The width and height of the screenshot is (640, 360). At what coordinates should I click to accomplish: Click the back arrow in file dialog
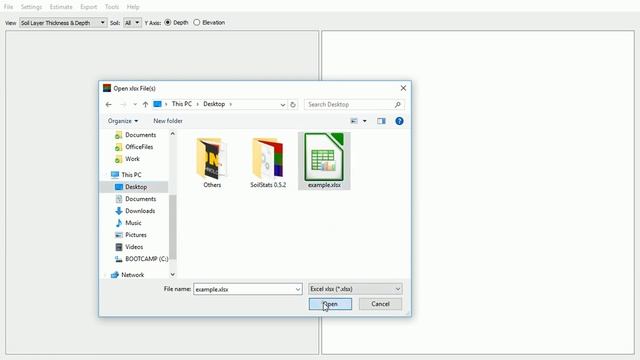pos(109,104)
